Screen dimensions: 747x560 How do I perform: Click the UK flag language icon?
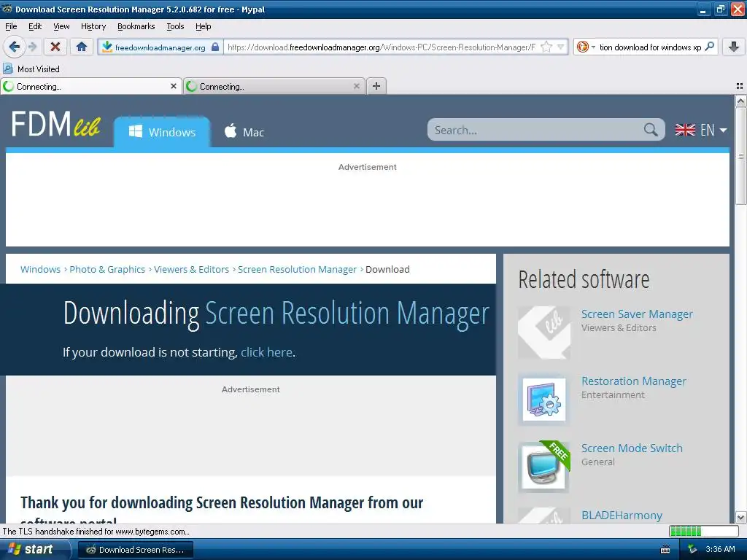(685, 130)
